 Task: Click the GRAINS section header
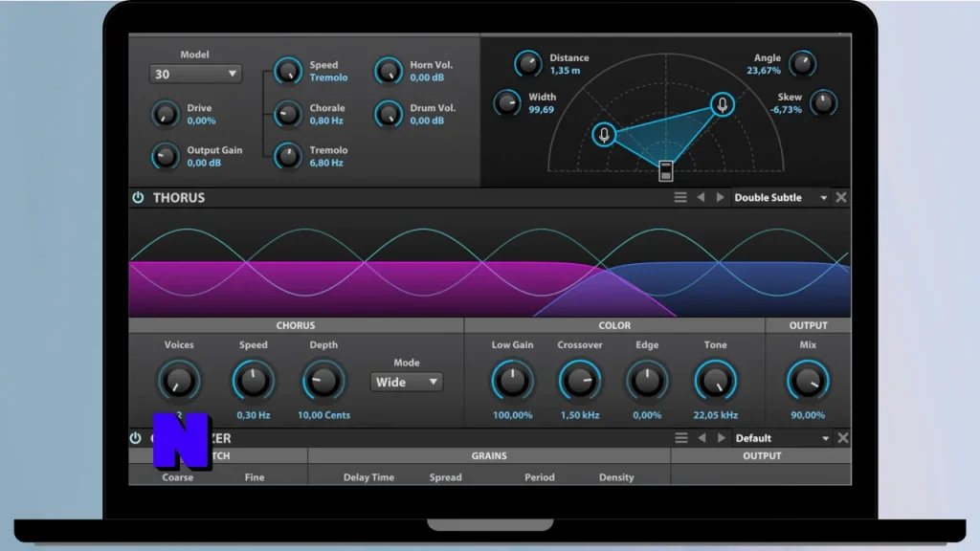coord(489,456)
